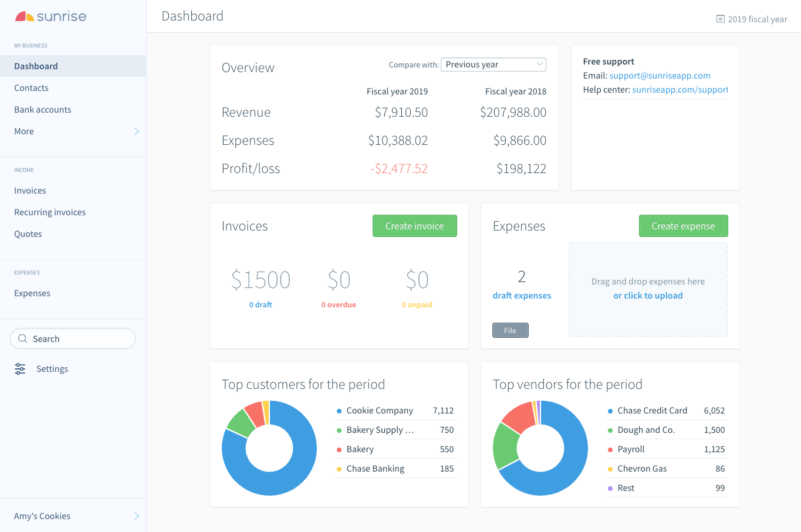Click the File button under draft expenses

click(x=511, y=330)
